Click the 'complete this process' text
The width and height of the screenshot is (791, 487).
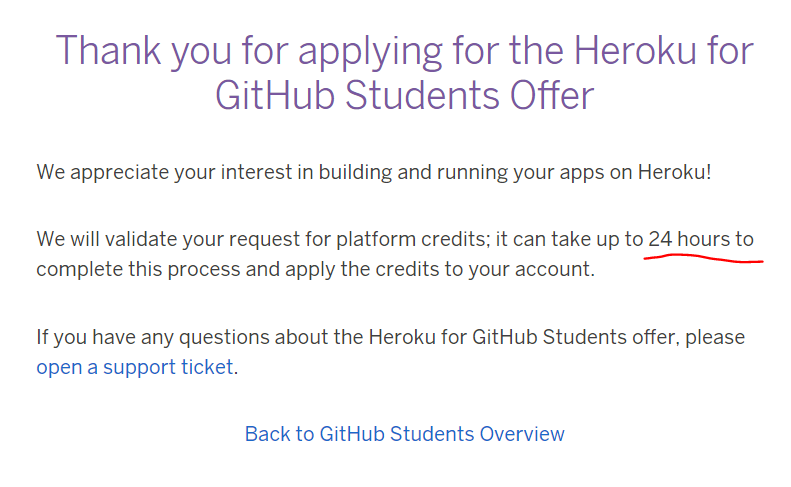[x=138, y=269]
